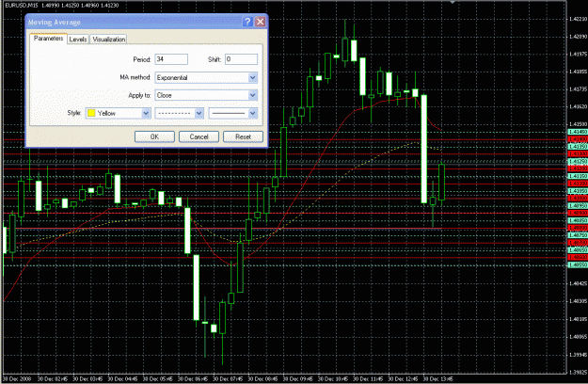Click the 30 Dec 13:45 time label

click(437, 378)
